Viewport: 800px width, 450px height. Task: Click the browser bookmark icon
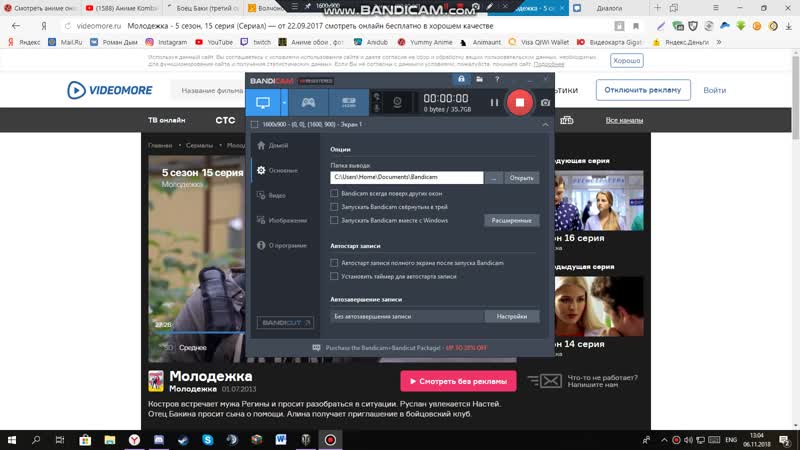coord(636,26)
